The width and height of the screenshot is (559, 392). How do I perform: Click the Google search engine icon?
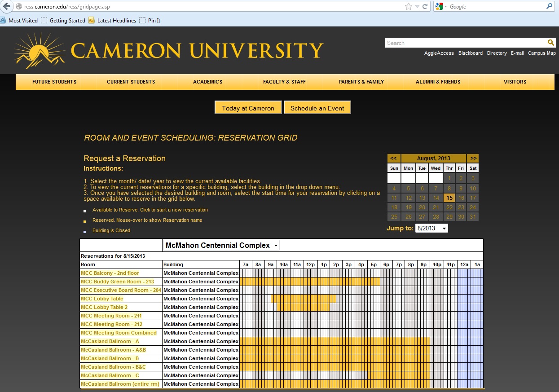click(439, 7)
